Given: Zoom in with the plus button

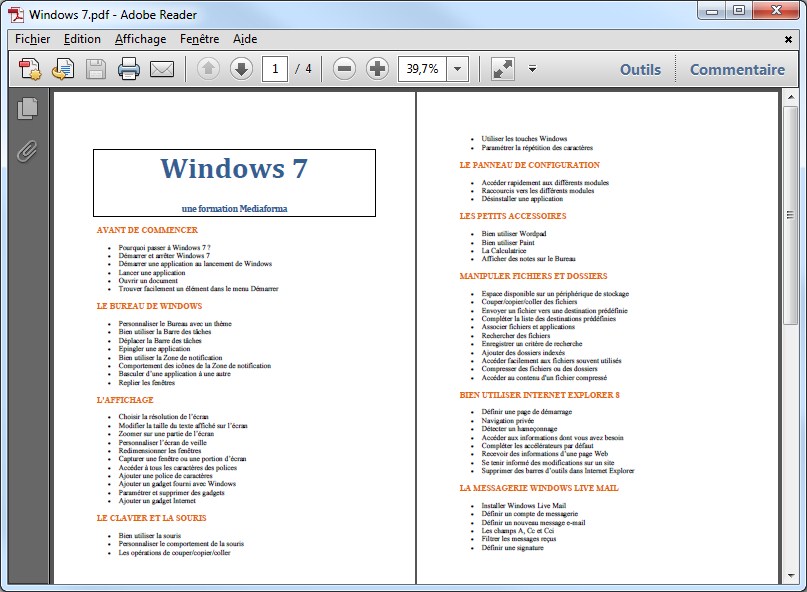Looking at the screenshot, I should [377, 69].
